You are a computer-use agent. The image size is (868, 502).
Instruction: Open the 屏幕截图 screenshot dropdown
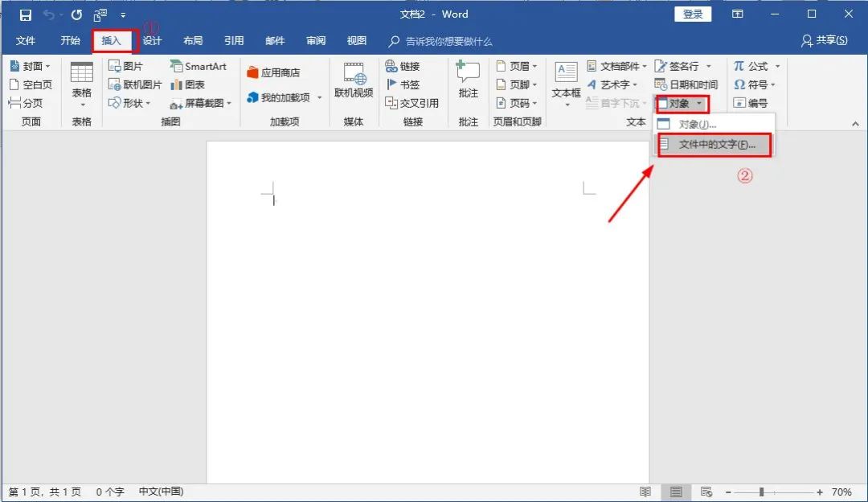200,103
